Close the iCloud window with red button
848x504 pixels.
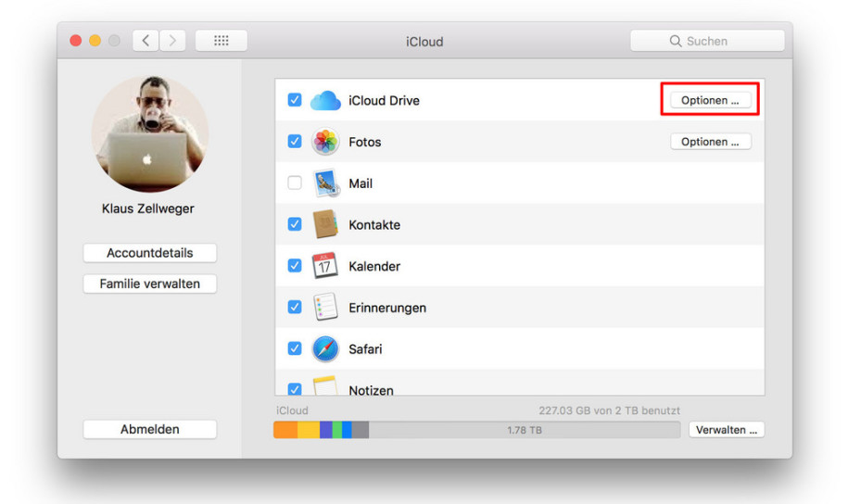coord(76,41)
